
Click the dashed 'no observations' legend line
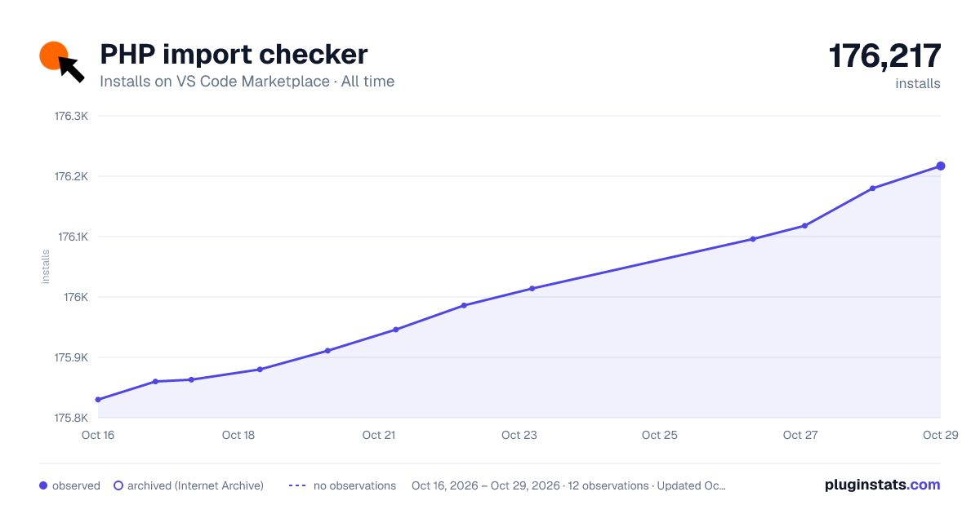297,485
